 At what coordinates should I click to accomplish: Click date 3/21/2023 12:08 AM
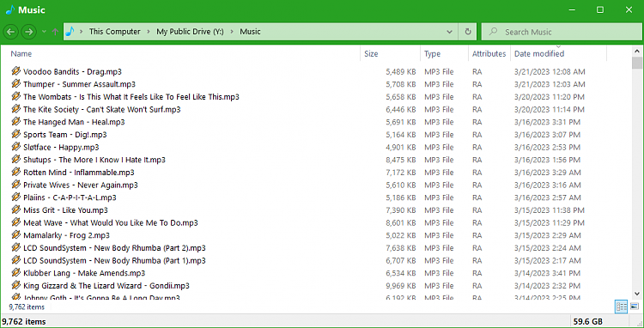550,72
